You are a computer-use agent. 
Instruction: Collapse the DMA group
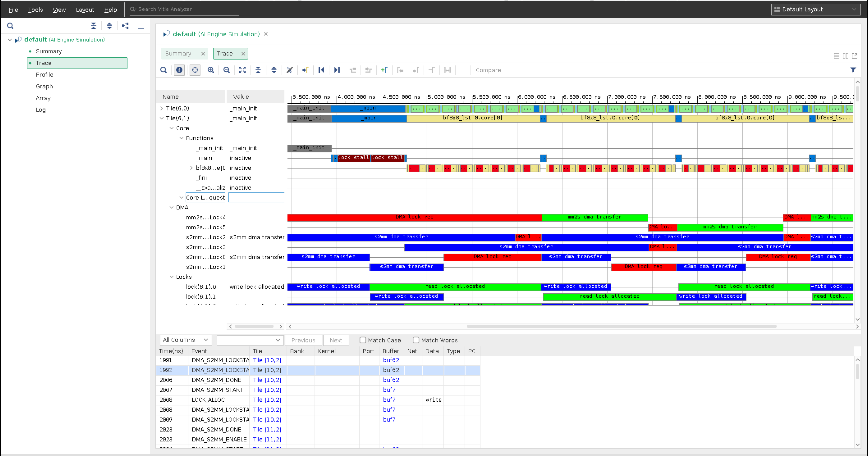click(172, 208)
